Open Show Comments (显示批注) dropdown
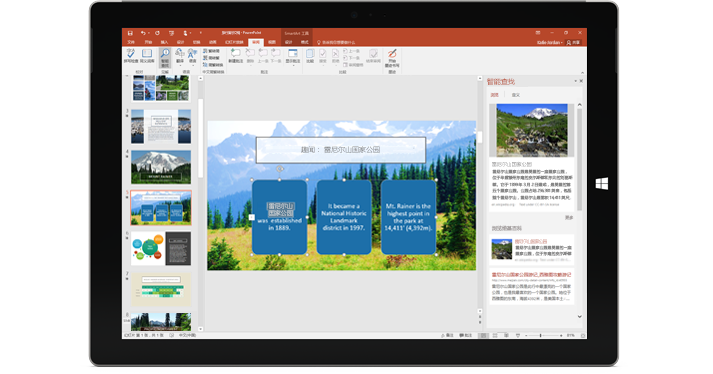 [x=293, y=56]
